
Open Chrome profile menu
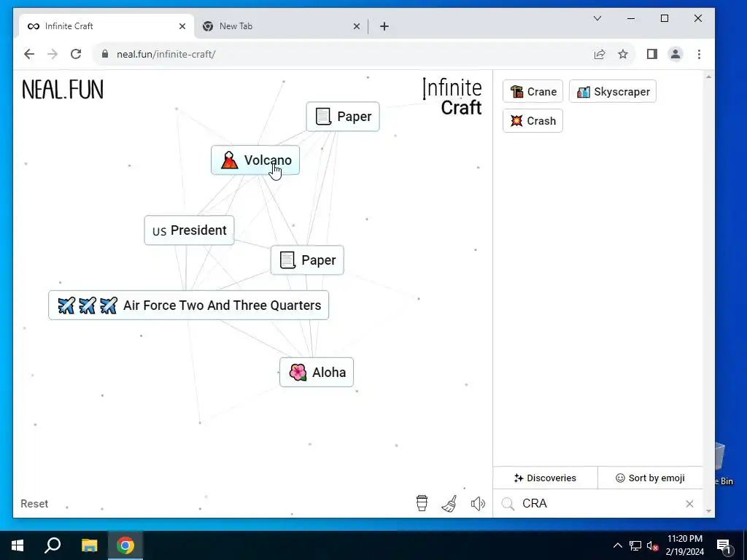[x=676, y=54]
